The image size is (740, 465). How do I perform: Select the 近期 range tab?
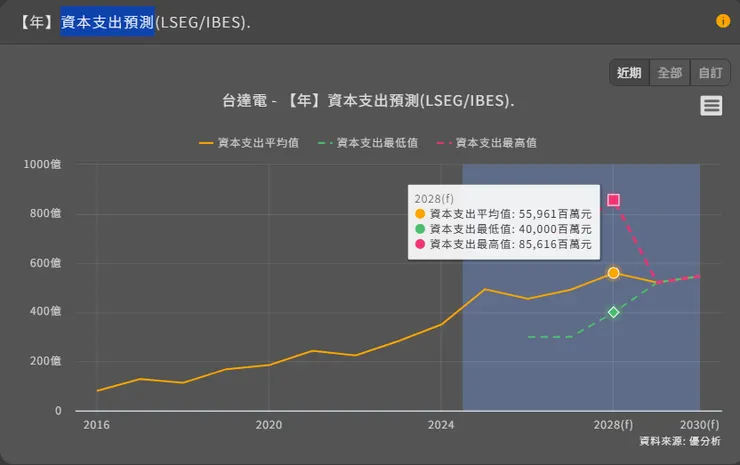(629, 73)
